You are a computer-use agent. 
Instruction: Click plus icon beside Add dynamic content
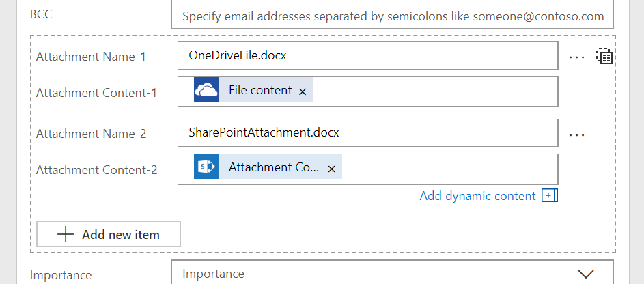pyautogui.click(x=550, y=196)
